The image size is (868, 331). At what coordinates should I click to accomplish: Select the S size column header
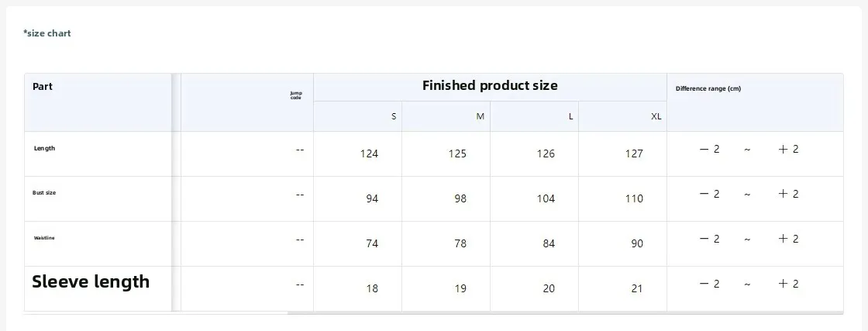pos(394,116)
